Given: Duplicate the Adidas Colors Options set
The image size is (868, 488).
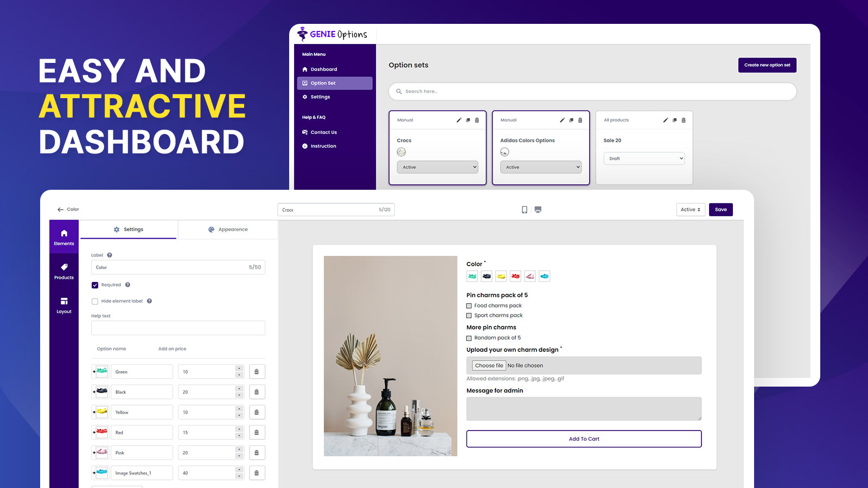Looking at the screenshot, I should 570,120.
